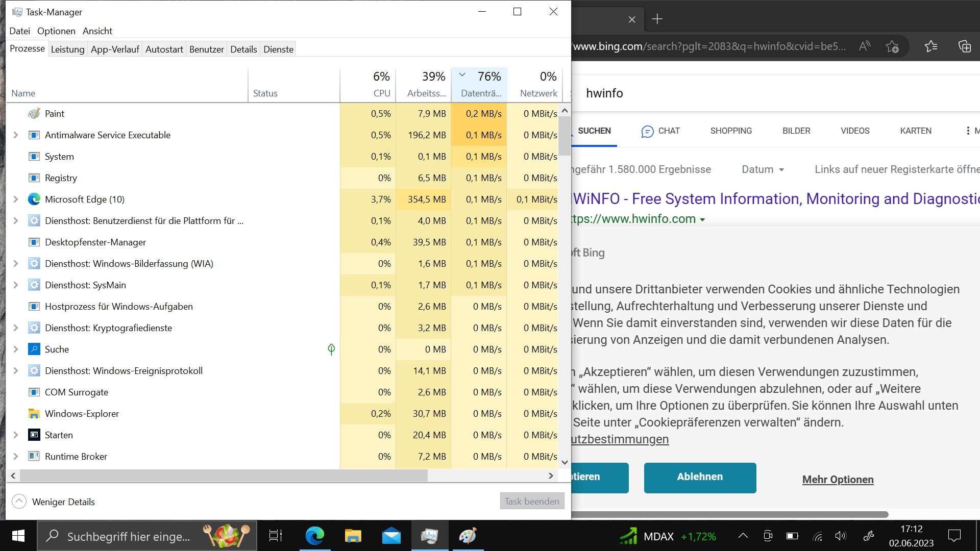Click the Read aloud icon in address bar
The image size is (980, 551).
coord(864,46)
